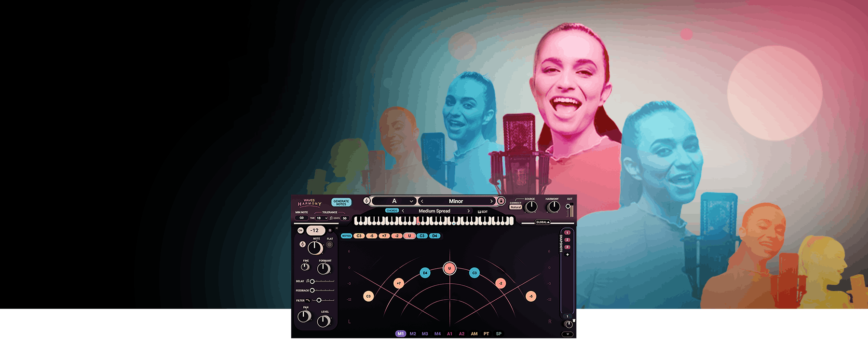Adjust the Source knob

[x=531, y=207]
